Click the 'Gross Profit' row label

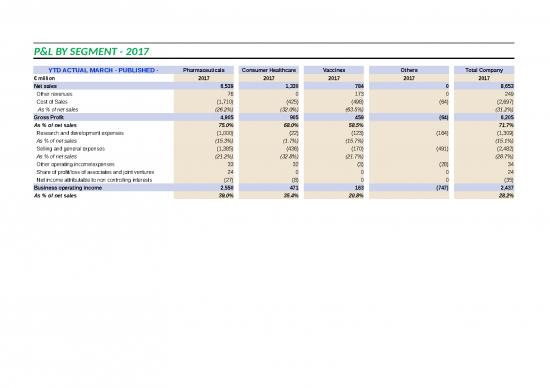(x=49, y=117)
